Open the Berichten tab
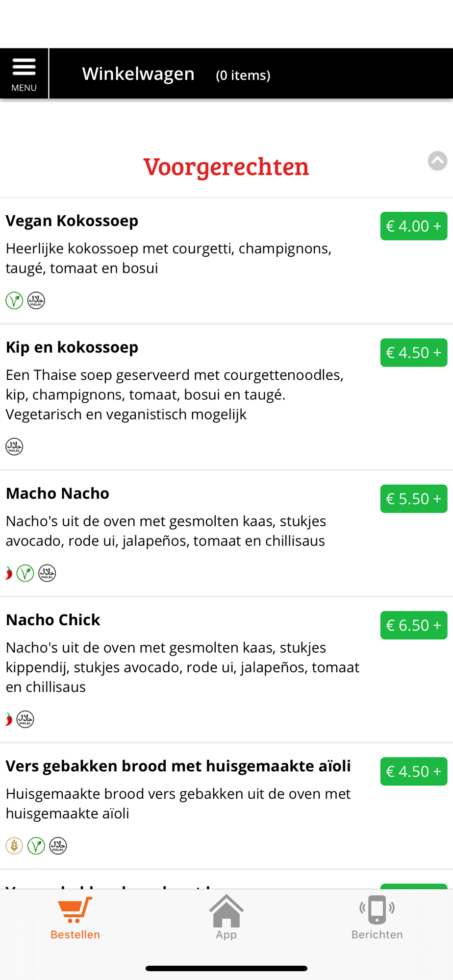 [377, 918]
